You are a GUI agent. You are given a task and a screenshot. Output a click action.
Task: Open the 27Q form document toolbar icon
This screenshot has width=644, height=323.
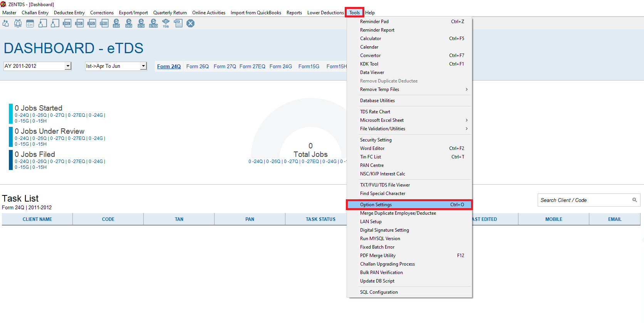pyautogui.click(x=92, y=24)
